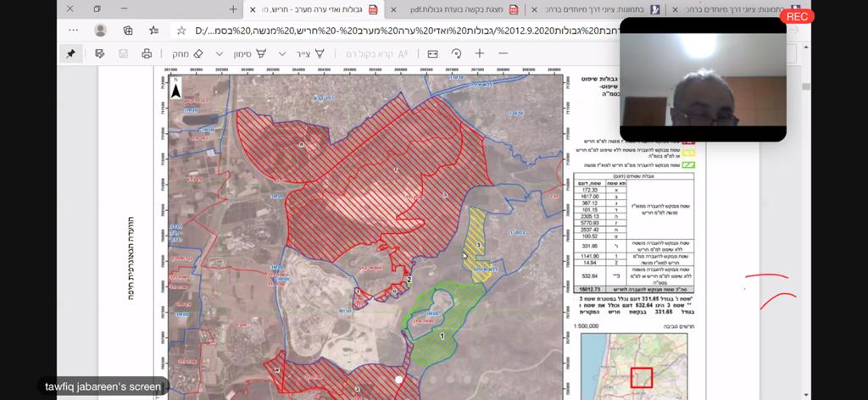Viewport: 868px width, 400px height.
Task: Start קרא בקול רם read aloud
Action: click(x=377, y=53)
